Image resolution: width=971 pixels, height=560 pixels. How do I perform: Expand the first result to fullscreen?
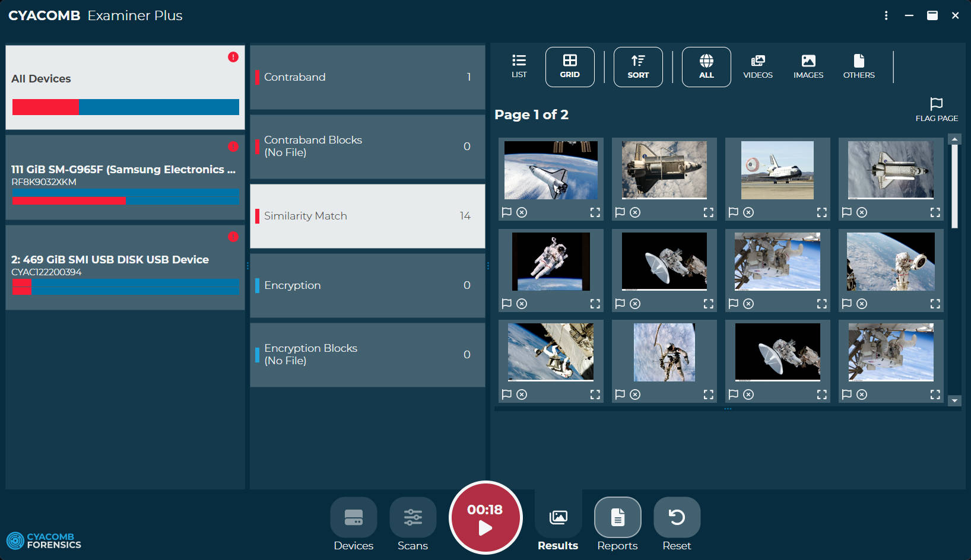[x=595, y=212]
